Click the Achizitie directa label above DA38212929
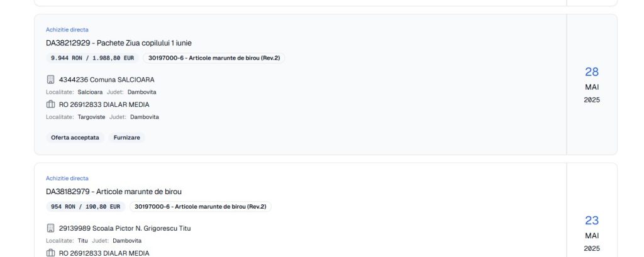The width and height of the screenshot is (644, 257). (67, 30)
